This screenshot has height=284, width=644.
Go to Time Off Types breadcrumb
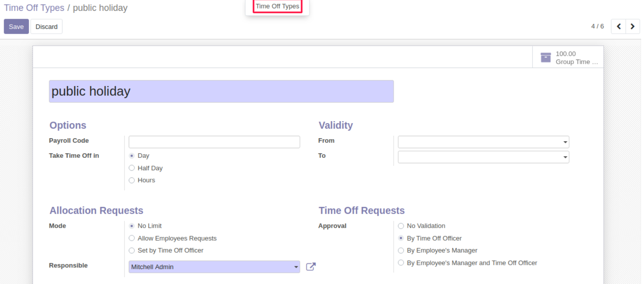tap(34, 8)
